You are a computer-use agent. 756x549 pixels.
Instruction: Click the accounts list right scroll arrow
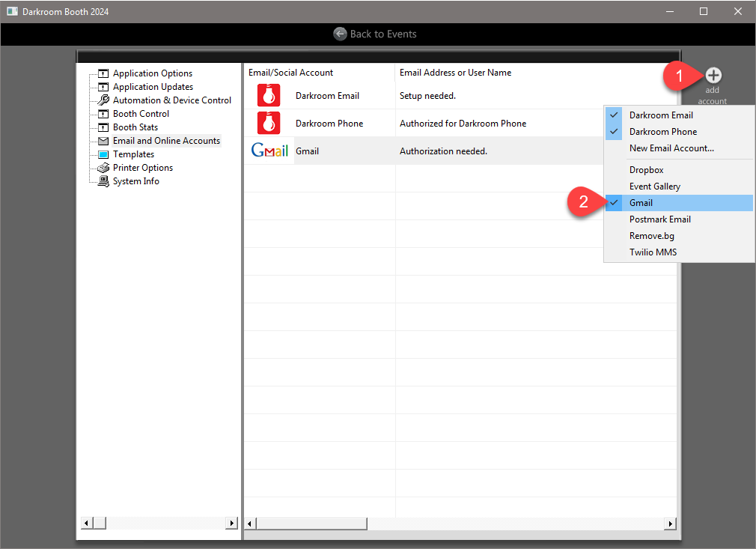670,524
